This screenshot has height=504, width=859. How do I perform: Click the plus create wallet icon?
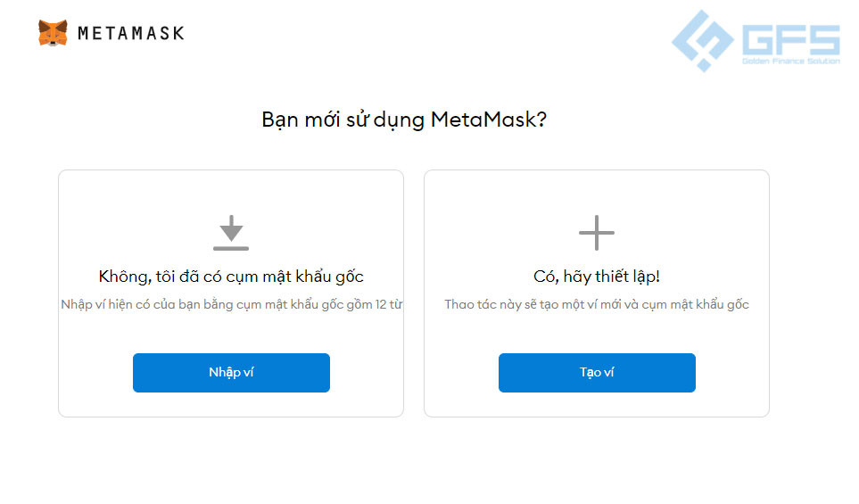click(x=597, y=233)
